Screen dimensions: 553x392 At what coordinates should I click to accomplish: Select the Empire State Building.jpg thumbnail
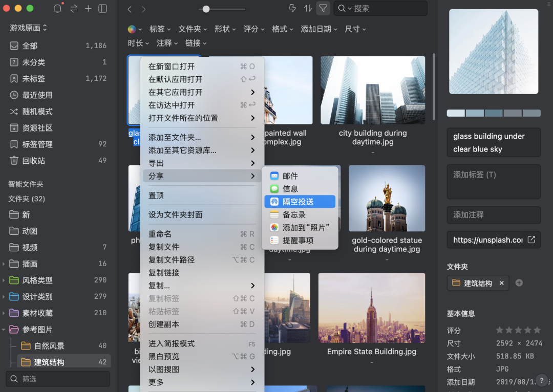click(x=371, y=308)
